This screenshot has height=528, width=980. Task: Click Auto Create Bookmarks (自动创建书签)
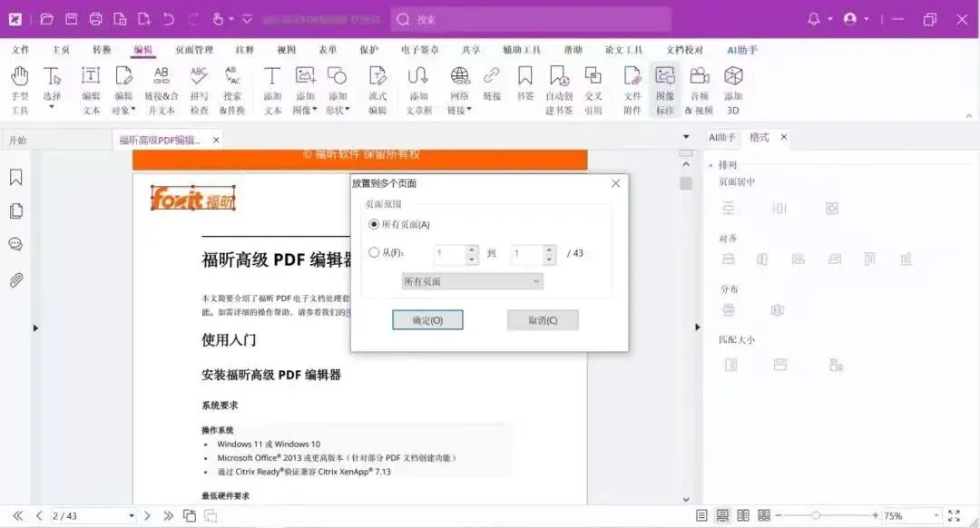tap(559, 90)
